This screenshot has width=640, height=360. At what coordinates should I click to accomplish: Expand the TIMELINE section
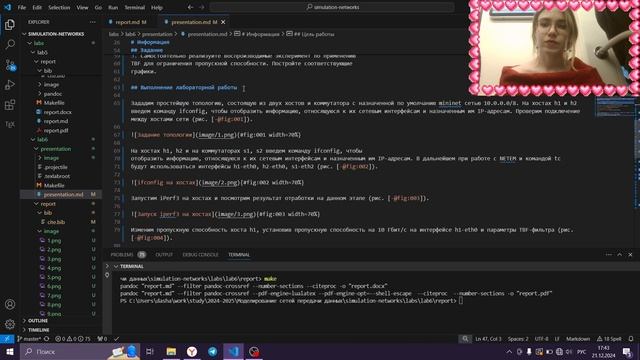[38, 330]
